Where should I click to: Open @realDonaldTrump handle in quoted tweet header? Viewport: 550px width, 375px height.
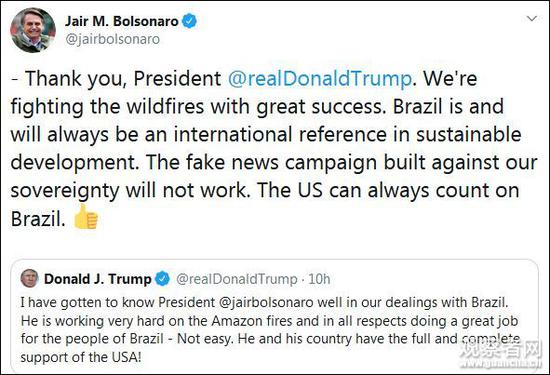click(x=237, y=279)
